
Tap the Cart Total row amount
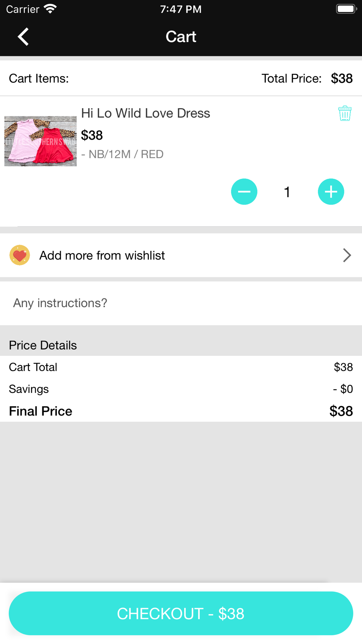[x=343, y=367]
